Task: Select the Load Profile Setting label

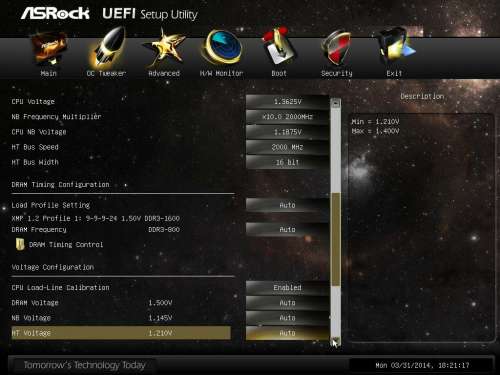Action: pos(51,205)
